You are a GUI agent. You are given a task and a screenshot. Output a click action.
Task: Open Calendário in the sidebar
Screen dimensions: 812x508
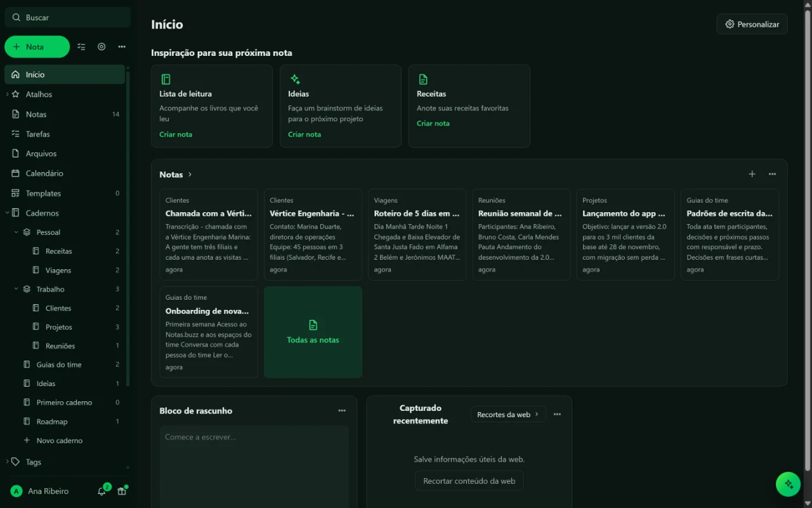65,173
